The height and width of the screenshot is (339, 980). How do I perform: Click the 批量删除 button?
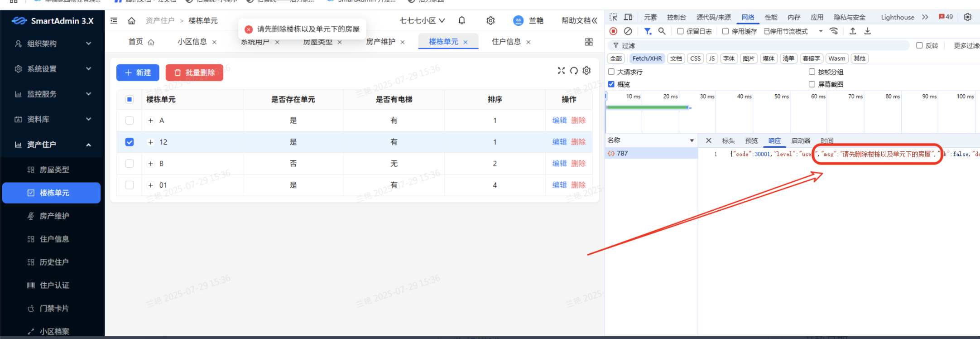click(194, 73)
